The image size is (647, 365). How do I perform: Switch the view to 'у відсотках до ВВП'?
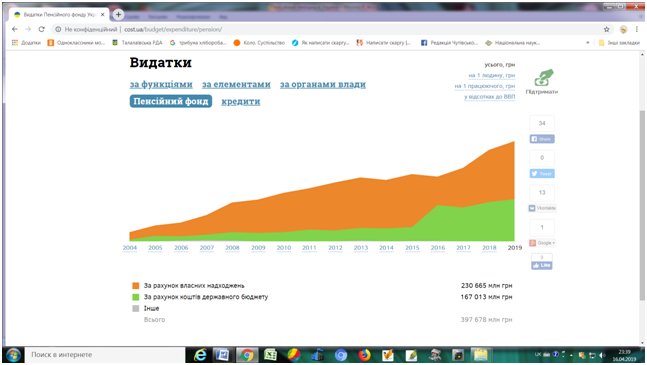click(x=489, y=97)
